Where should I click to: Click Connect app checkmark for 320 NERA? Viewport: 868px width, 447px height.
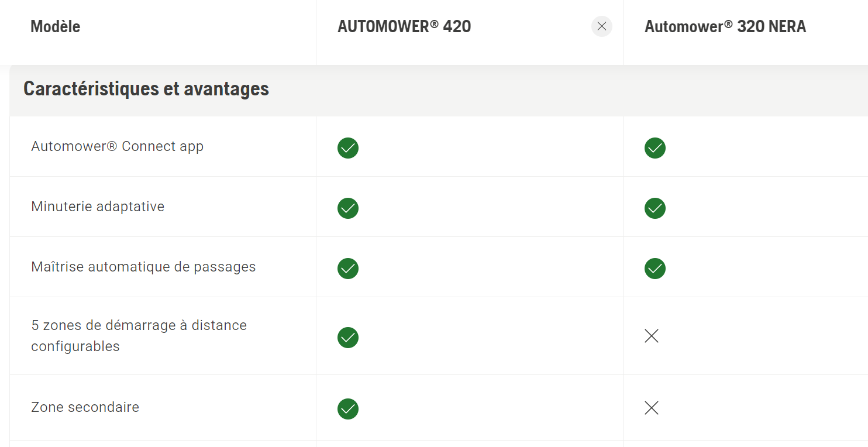[x=655, y=148]
